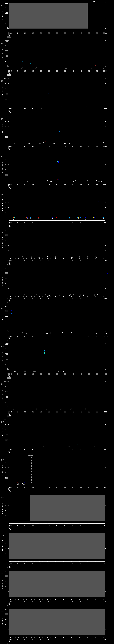Click the dashed vertical marker line in panel (1)
This screenshot has height=644, width=114.
click(x=94, y=16)
